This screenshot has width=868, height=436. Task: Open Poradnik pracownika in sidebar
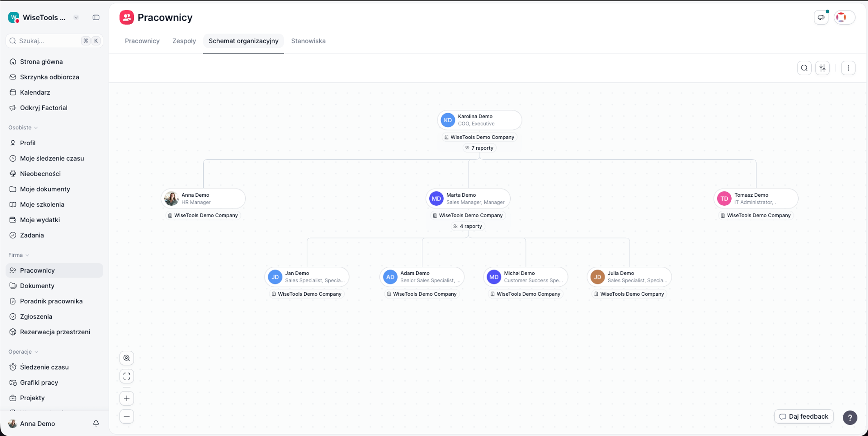(54, 301)
